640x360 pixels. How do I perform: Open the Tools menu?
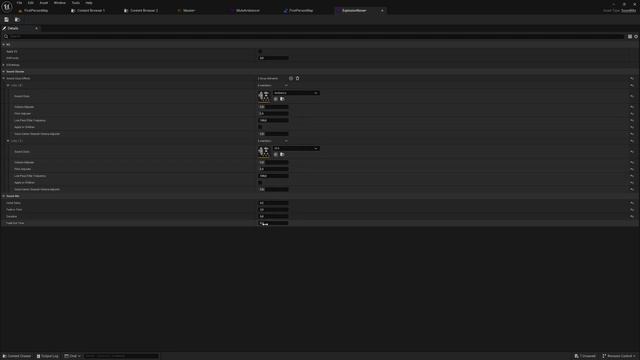pyautogui.click(x=76, y=3)
